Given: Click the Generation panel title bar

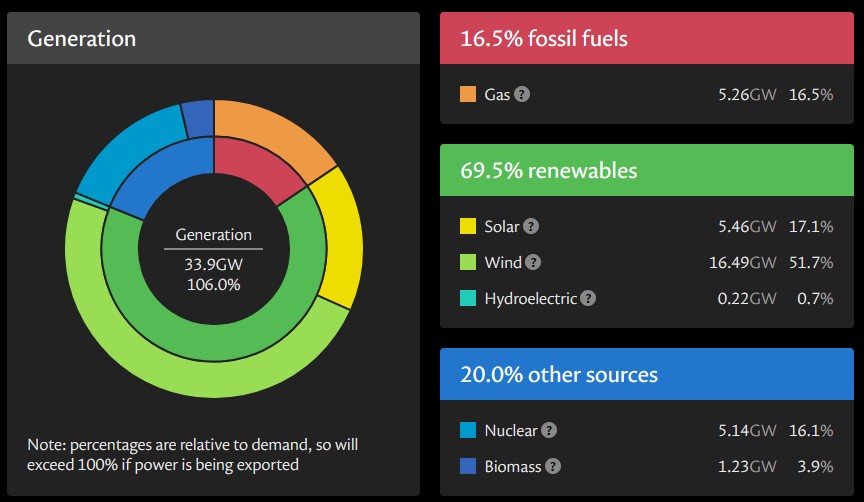Looking at the screenshot, I should (x=213, y=38).
